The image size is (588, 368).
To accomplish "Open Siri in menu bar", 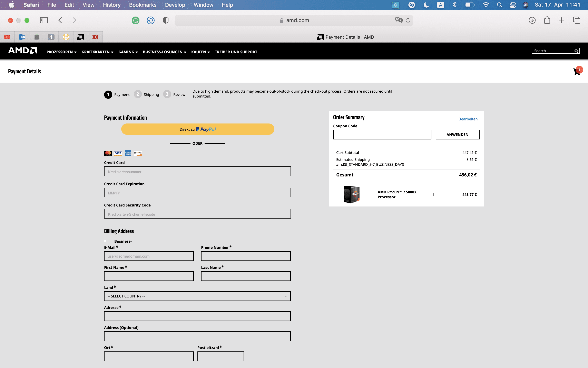I will pyautogui.click(x=526, y=5).
